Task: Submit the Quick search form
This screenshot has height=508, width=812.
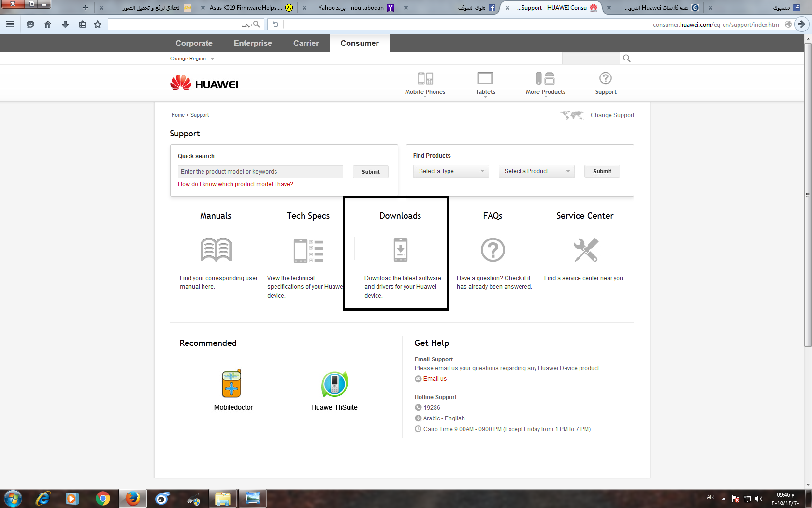Action: (371, 172)
